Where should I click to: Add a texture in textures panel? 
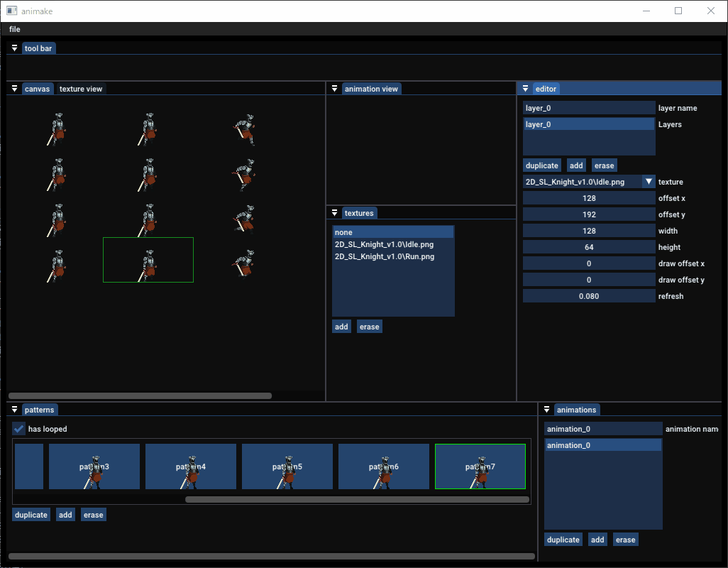pyautogui.click(x=341, y=327)
